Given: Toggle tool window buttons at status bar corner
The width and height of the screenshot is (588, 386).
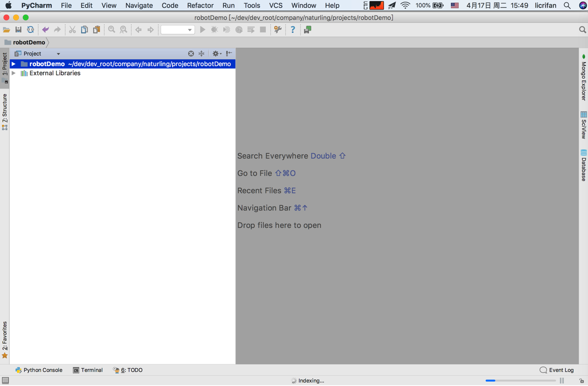Looking at the screenshot, I should coord(5,381).
